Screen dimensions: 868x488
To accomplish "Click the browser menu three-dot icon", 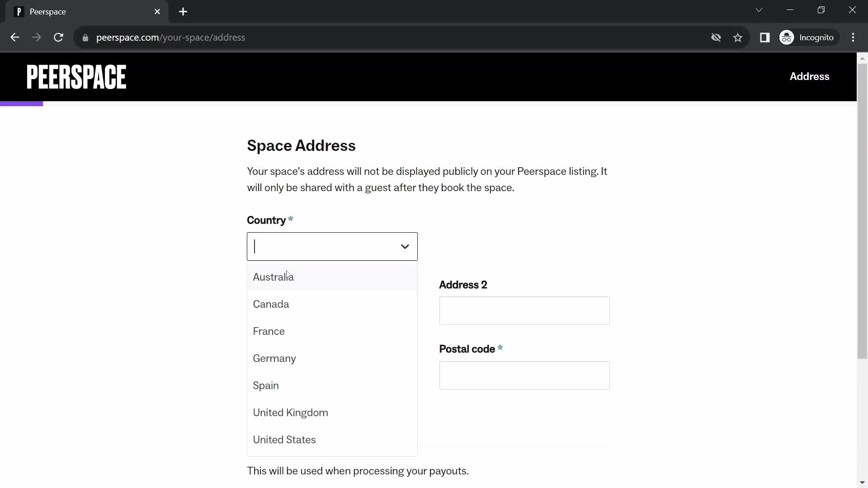I will pyautogui.click(x=853, y=37).
